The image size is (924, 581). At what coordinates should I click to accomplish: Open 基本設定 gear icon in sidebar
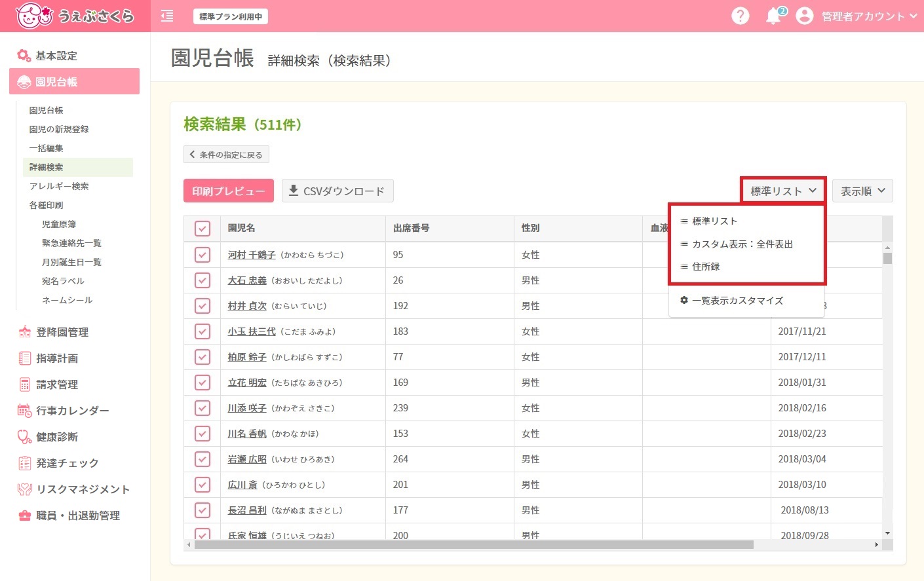(24, 56)
